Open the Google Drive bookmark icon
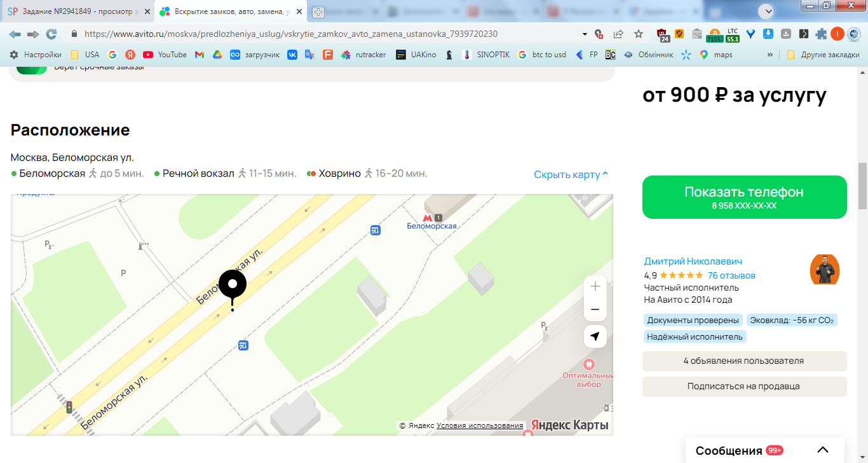Viewport: 868px width, 463px height. pos(217,55)
